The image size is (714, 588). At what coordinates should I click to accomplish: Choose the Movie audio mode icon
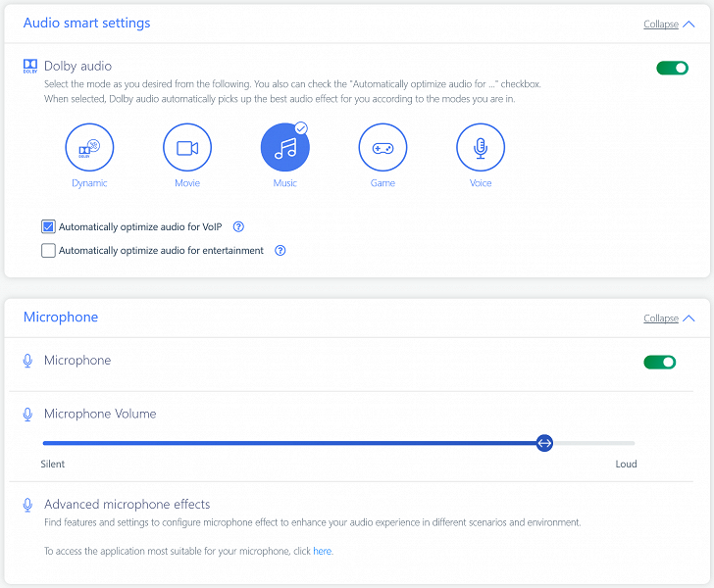pos(187,148)
